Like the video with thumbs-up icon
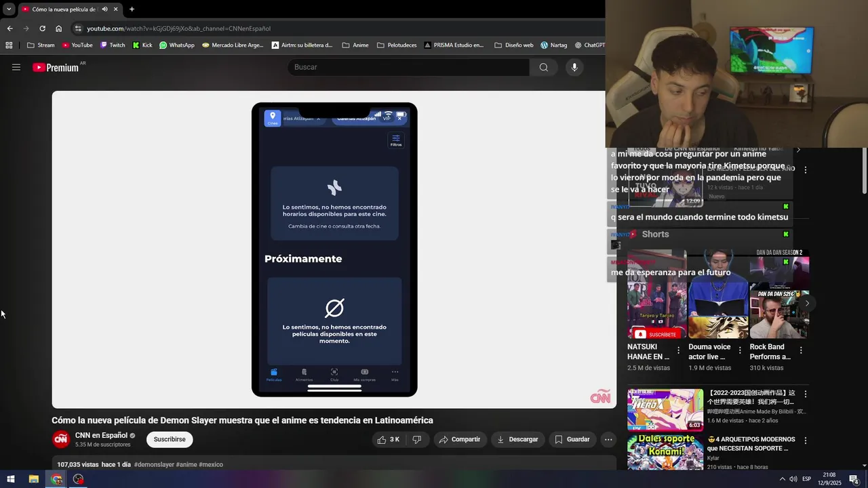Viewport: 868px width, 488px height. tap(389, 439)
